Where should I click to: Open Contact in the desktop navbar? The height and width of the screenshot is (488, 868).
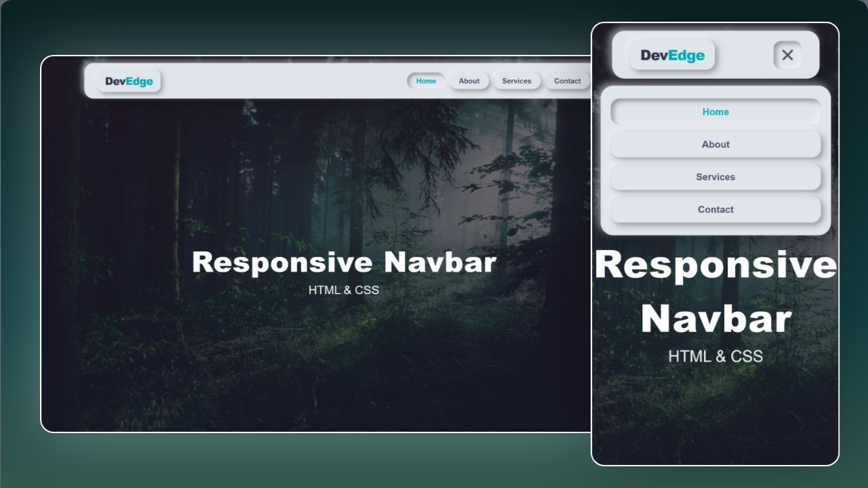click(567, 81)
